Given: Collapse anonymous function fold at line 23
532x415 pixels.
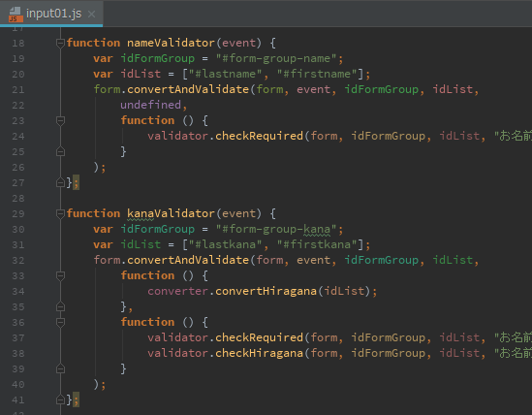Looking at the screenshot, I should coord(60,120).
